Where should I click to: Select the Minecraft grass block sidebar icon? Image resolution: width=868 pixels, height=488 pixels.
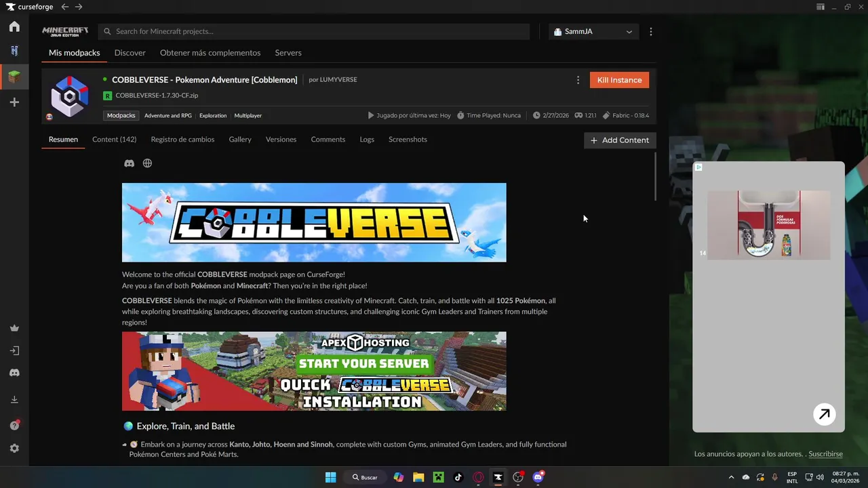coord(14,77)
